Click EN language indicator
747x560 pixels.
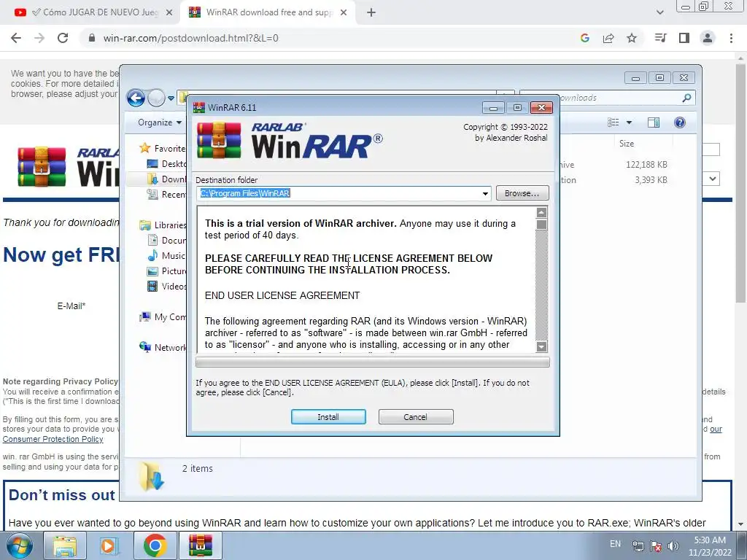click(x=616, y=544)
